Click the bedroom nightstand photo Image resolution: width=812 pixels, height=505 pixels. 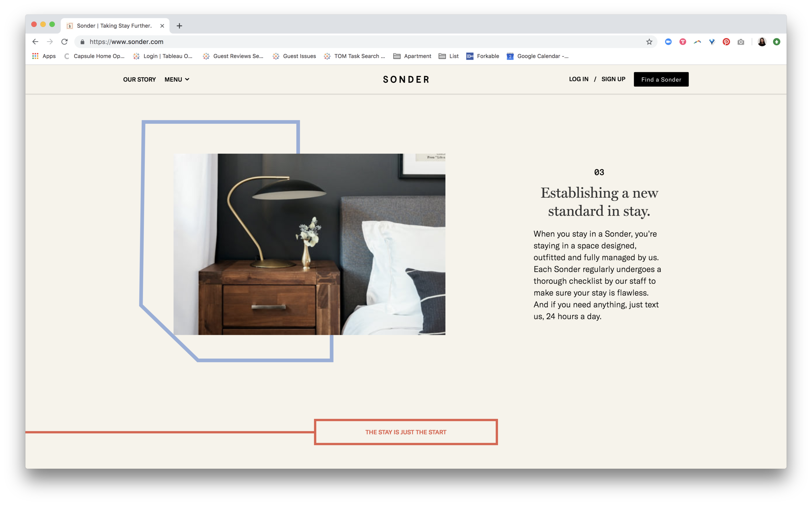[309, 244]
